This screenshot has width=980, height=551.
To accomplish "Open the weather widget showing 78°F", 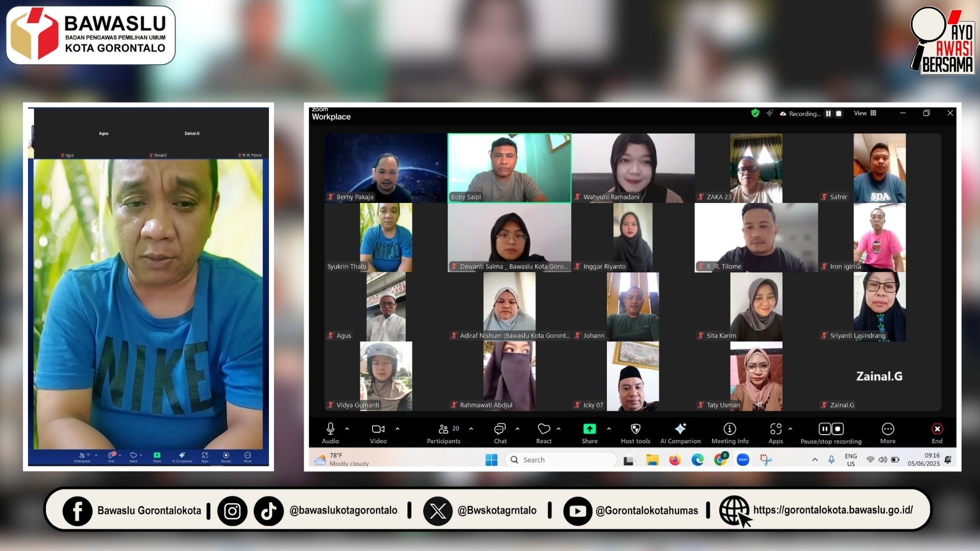I will [341, 460].
